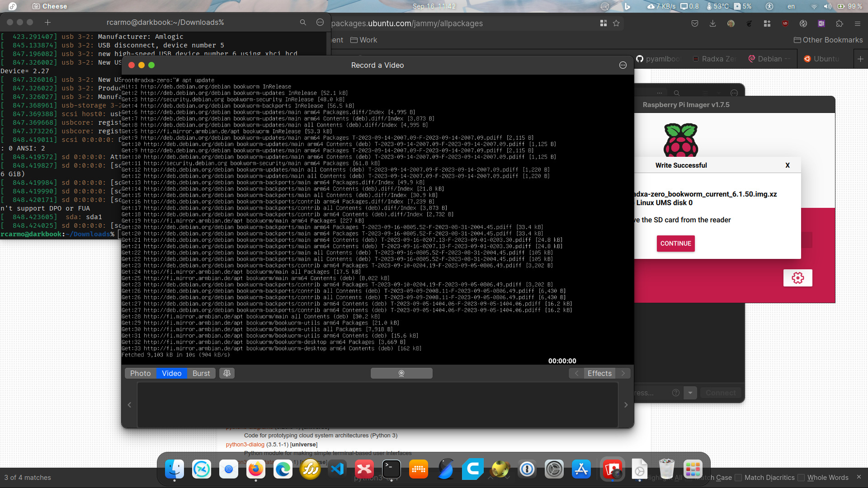This screenshot has width=868, height=488.
Task: Open the Other Bookmarks folder
Action: point(828,40)
